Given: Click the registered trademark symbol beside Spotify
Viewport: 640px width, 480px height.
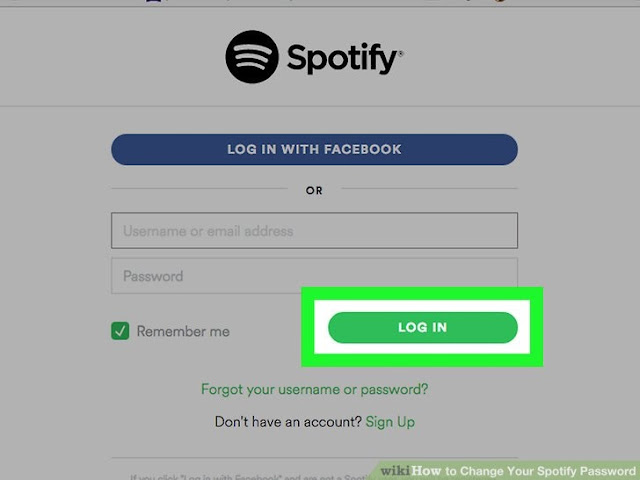Looking at the screenshot, I should pos(400,53).
